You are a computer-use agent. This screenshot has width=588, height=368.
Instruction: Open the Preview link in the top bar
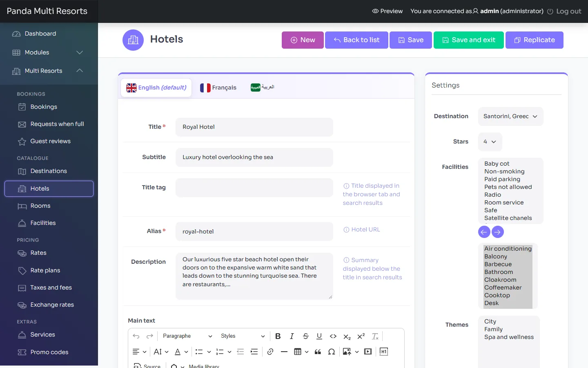pyautogui.click(x=388, y=11)
